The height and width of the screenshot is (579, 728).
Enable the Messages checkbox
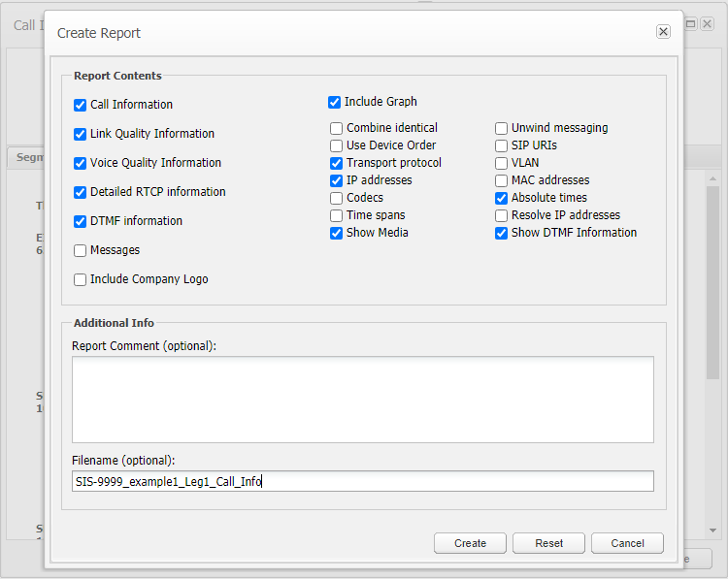[x=81, y=250]
